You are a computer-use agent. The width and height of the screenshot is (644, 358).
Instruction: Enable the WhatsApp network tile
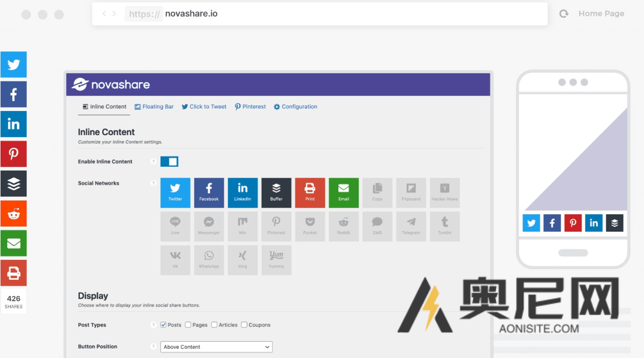pyautogui.click(x=209, y=260)
